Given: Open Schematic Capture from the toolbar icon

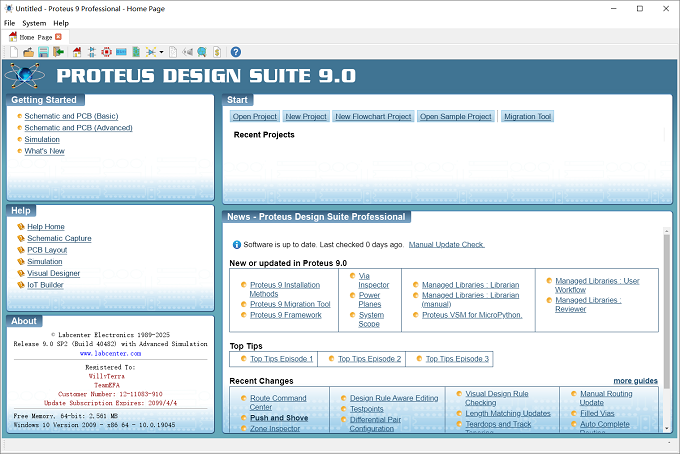Looking at the screenshot, I should (x=92, y=52).
